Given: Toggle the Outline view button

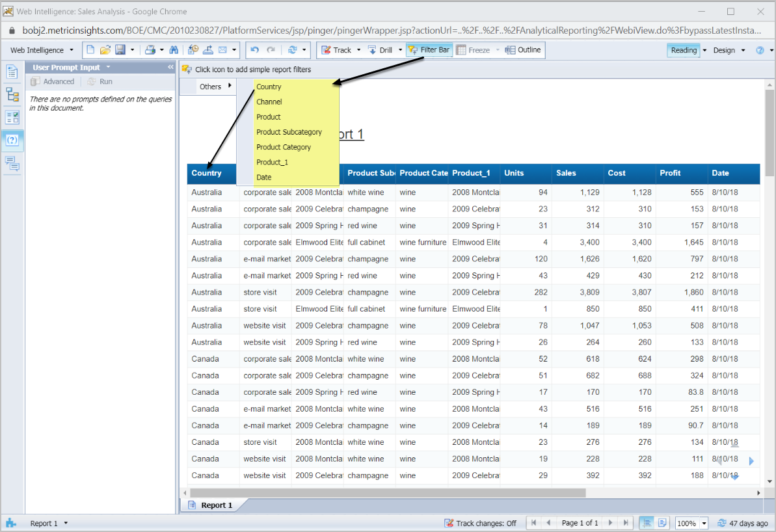Looking at the screenshot, I should pos(523,50).
